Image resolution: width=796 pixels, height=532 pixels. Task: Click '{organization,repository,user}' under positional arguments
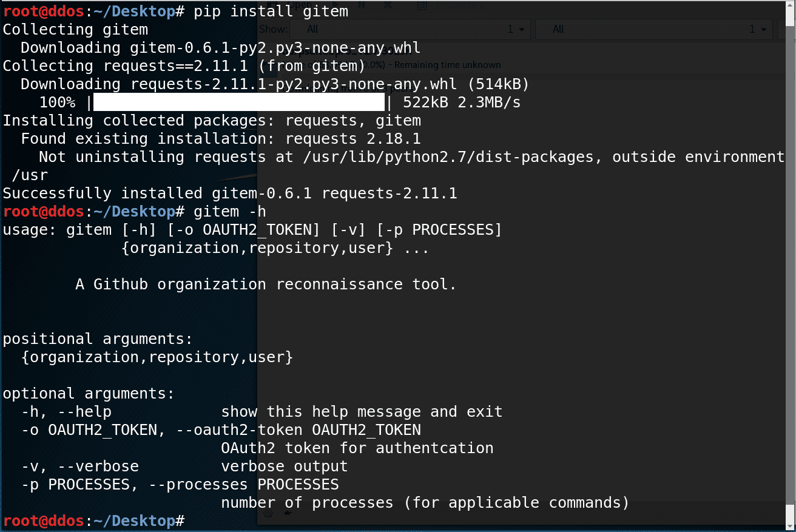[x=157, y=357]
